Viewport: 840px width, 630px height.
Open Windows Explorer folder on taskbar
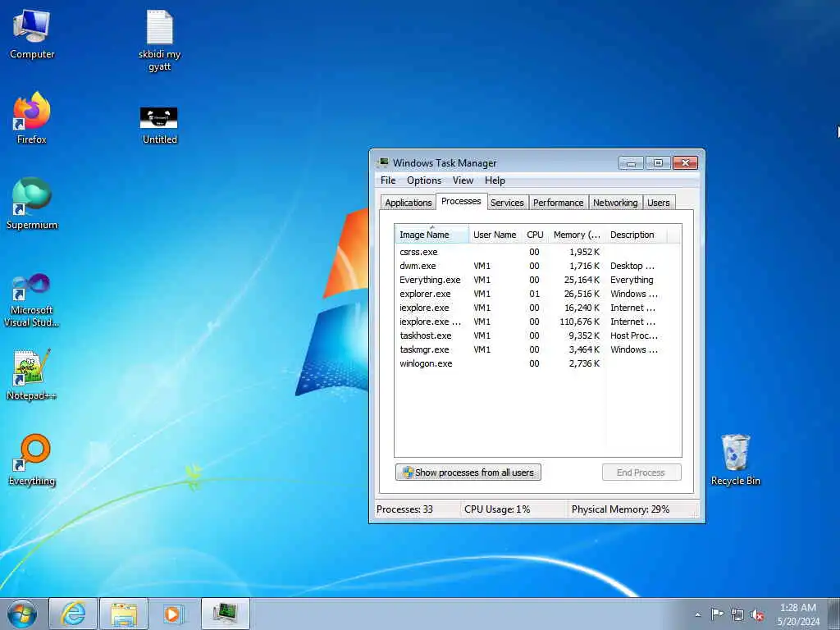coord(124,614)
